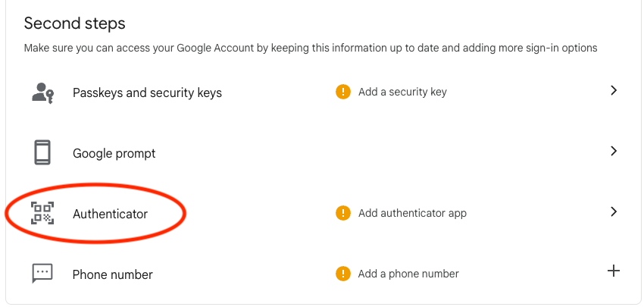Expand the Passkeys and security keys chevron
The image size is (644, 307).
(x=614, y=90)
